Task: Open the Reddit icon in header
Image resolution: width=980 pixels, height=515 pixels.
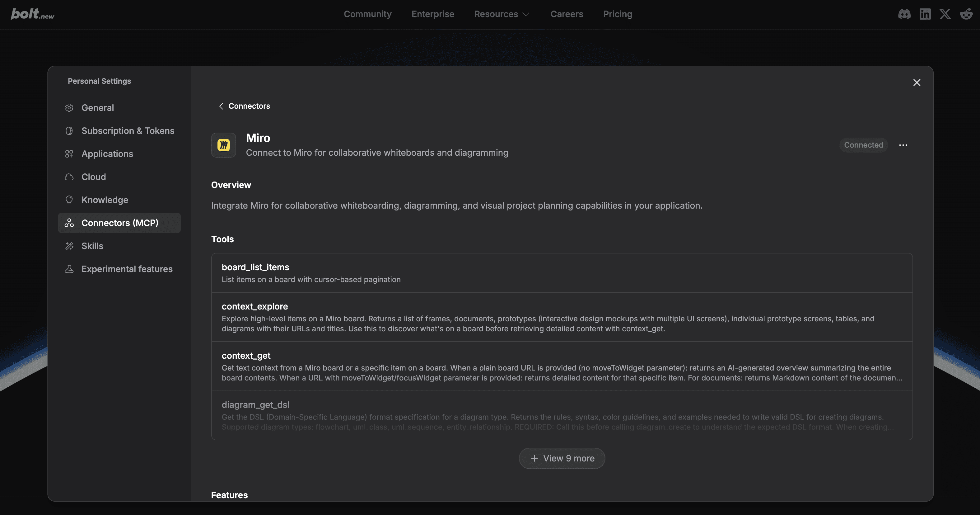Action: [966, 14]
